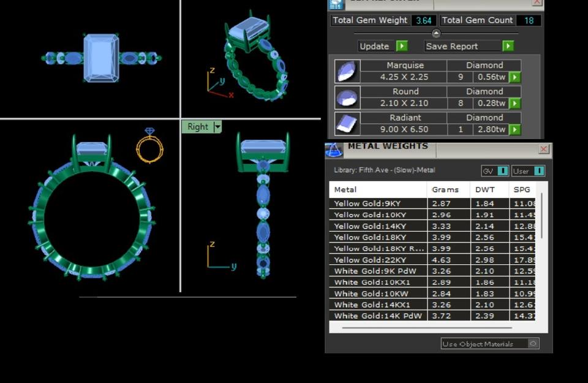588x383 pixels.
Task: Toggle the GV switch in Metal Weights
Action: pos(502,171)
